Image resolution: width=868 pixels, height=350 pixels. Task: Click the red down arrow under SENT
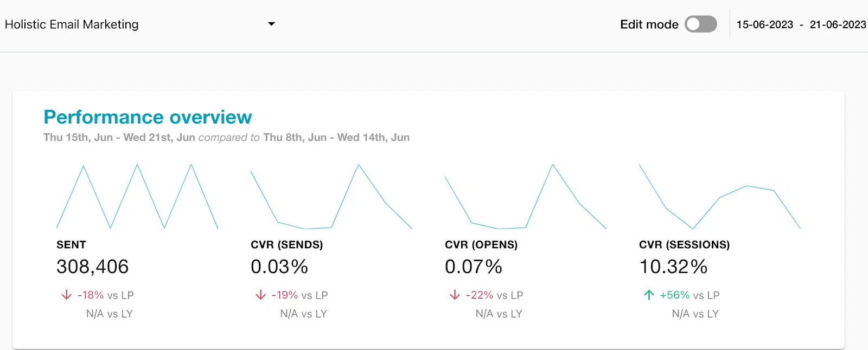click(66, 295)
